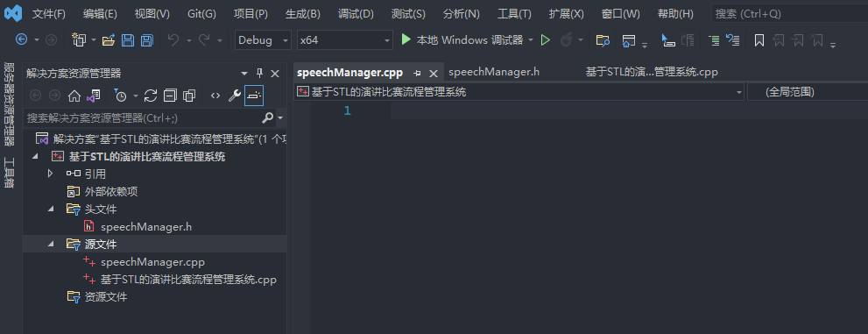Screen dimensions: 868x334
Task: Open the search options arrow beside magnifier
Action: (x=280, y=118)
